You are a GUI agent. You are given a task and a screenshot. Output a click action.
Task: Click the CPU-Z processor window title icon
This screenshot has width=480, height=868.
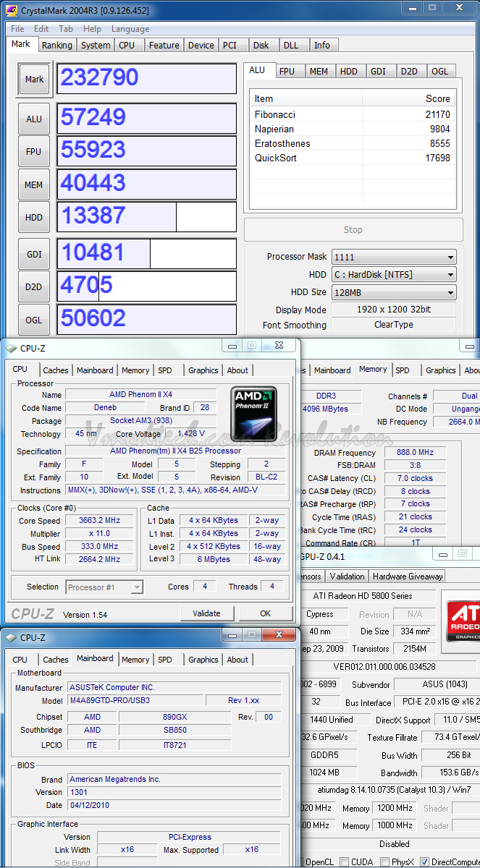click(x=11, y=348)
